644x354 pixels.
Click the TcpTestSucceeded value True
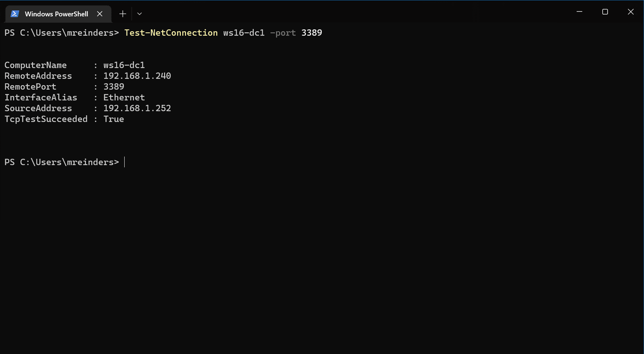[113, 119]
